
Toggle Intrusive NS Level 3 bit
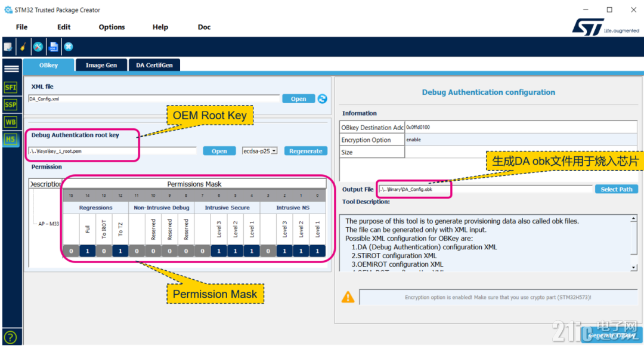click(284, 251)
